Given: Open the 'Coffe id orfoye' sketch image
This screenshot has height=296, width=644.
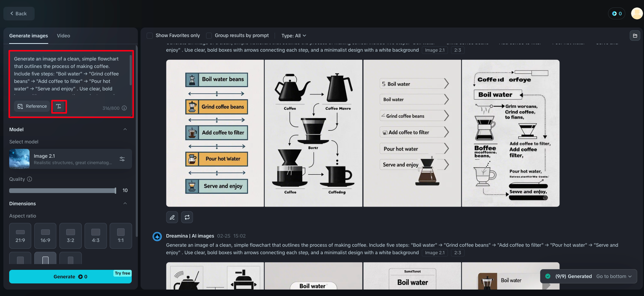Looking at the screenshot, I should pos(511,133).
